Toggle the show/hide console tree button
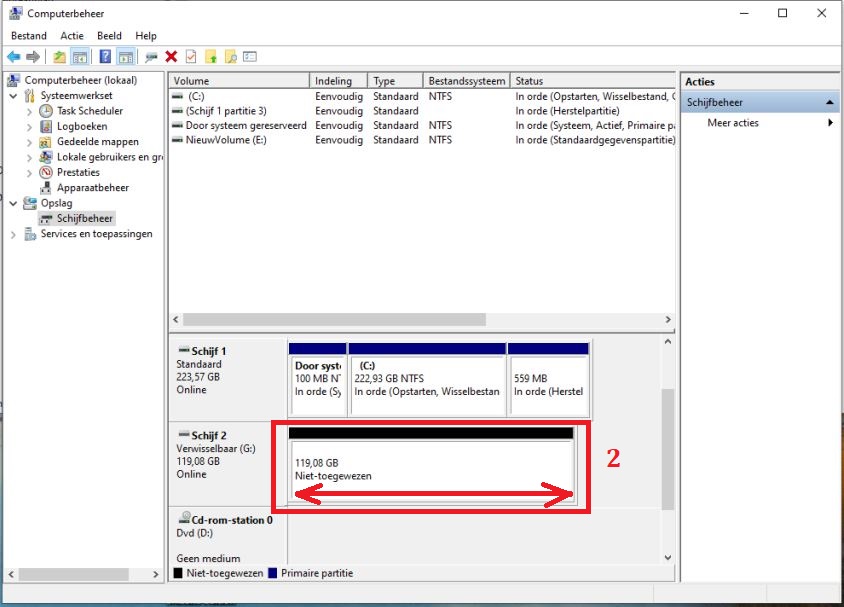 pyautogui.click(x=80, y=57)
